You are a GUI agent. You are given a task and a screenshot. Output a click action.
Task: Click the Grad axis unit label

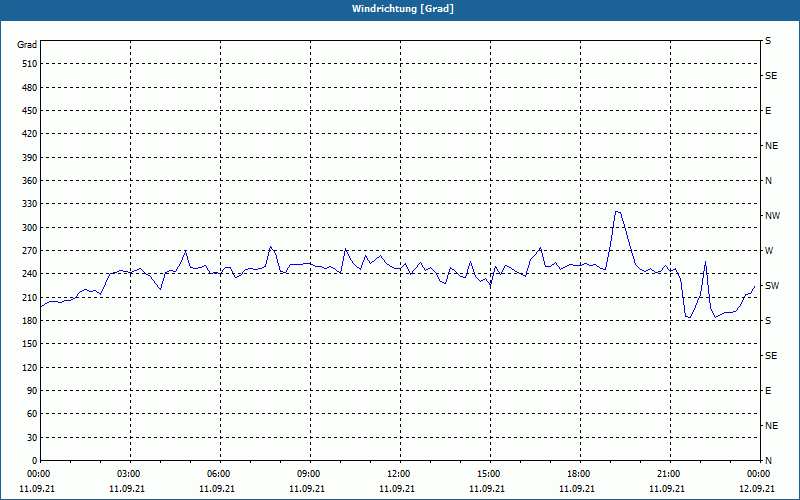pos(27,45)
